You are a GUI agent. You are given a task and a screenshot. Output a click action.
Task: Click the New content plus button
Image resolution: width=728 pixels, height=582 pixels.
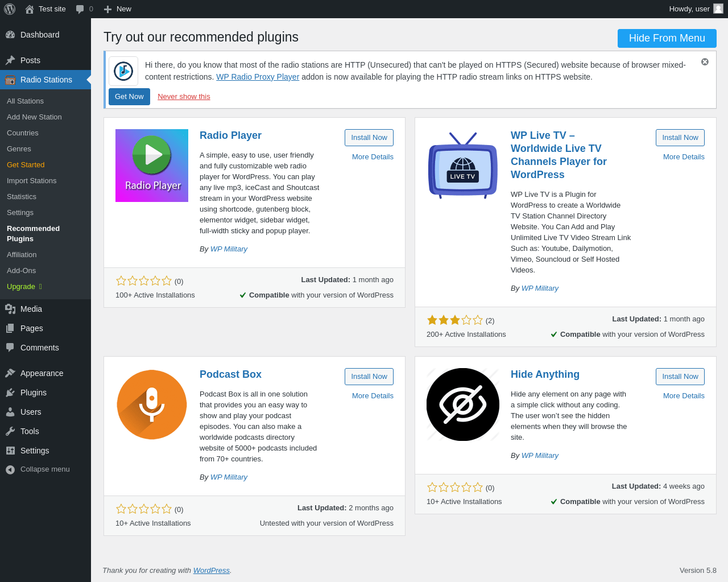[x=117, y=9]
